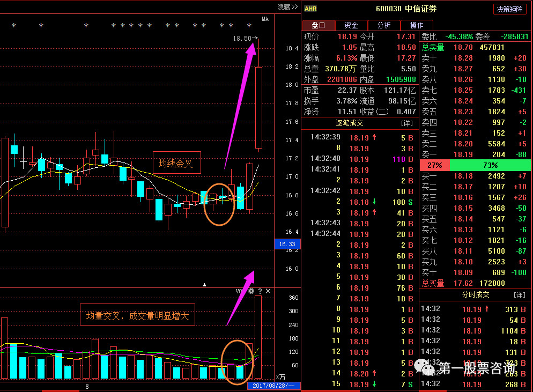Click the 净资 11.51 value
This screenshot has height=392, width=533.
tap(347, 112)
